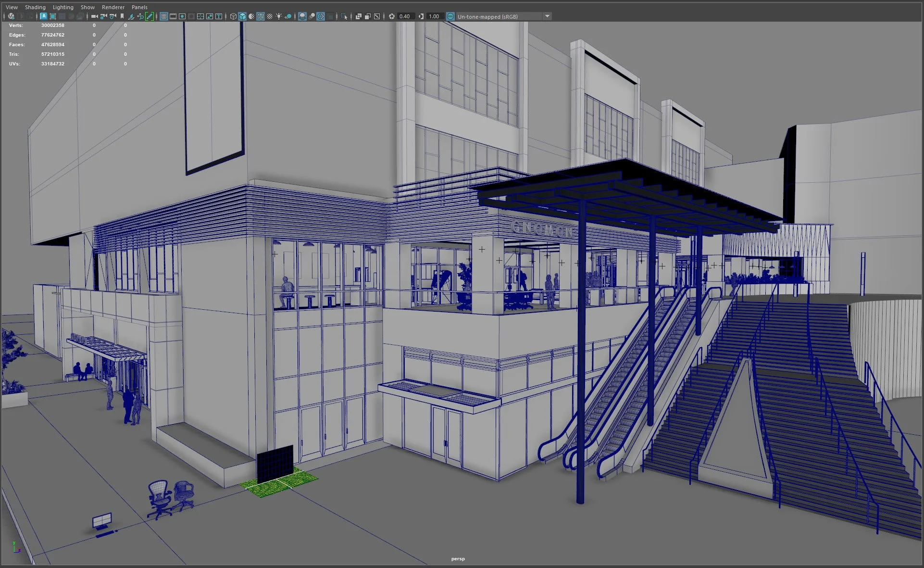Click the X-Ray Joints icon
Image resolution: width=924 pixels, height=568 pixels.
coord(377,16)
